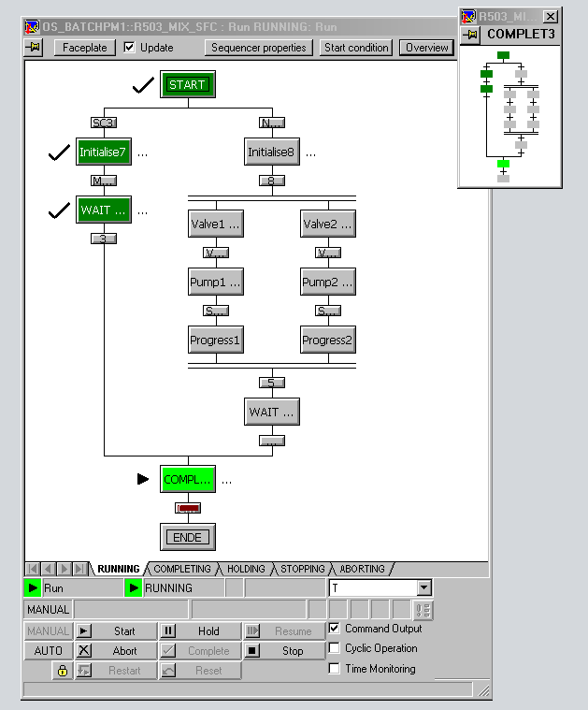Click bright green step in overview thumbnail
This screenshot has height=710, width=588.
tap(503, 164)
